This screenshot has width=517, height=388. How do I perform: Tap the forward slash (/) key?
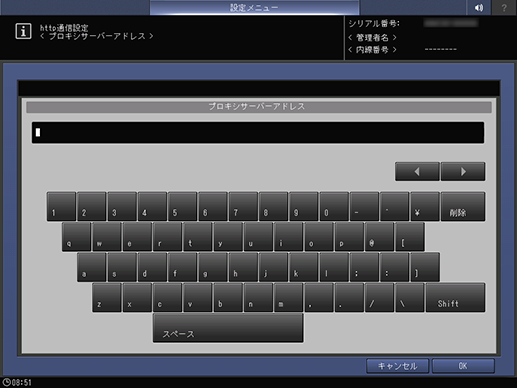point(380,298)
